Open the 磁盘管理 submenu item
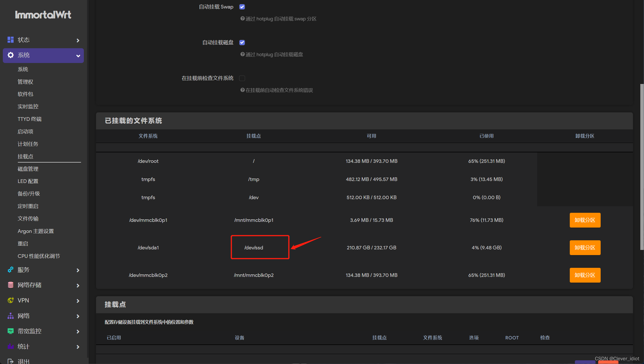 click(x=28, y=169)
